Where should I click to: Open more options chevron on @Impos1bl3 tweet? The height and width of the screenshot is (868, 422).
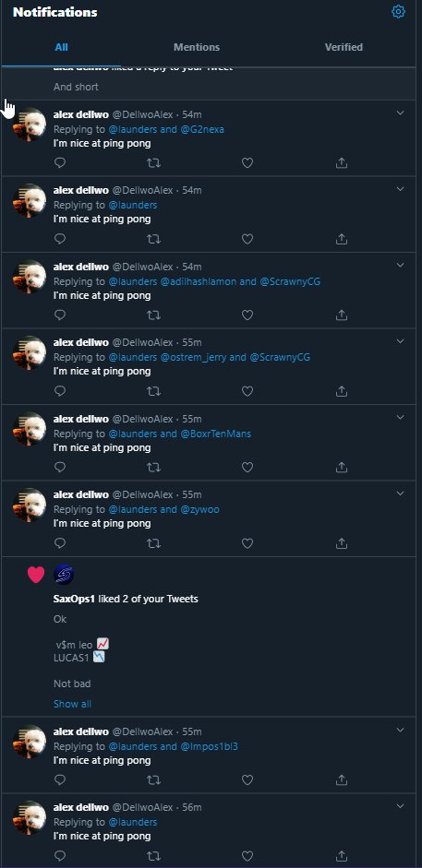401,731
